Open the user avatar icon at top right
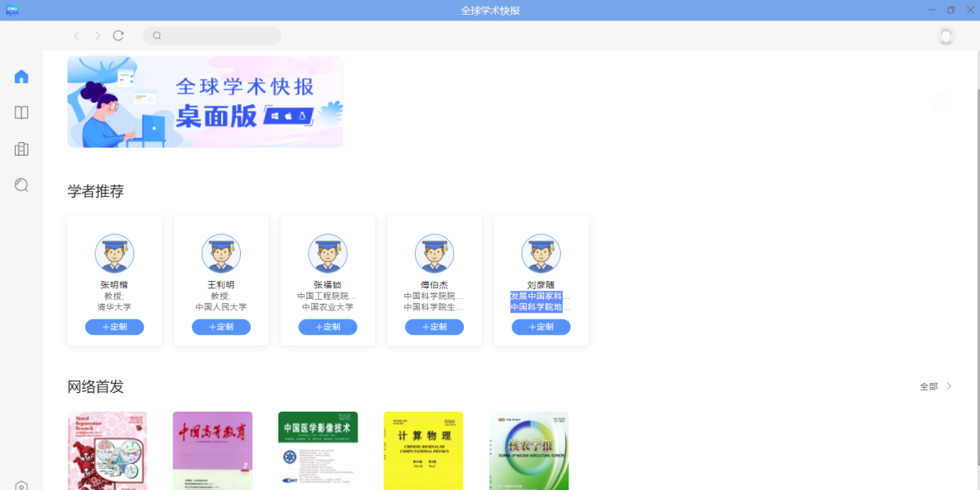The width and height of the screenshot is (980, 490). pyautogui.click(x=945, y=36)
